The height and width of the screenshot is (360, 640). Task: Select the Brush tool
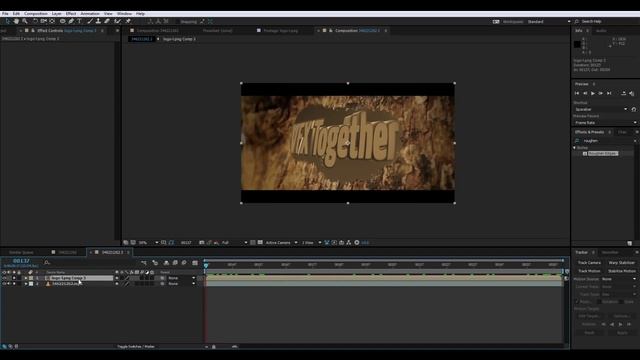tap(90, 21)
